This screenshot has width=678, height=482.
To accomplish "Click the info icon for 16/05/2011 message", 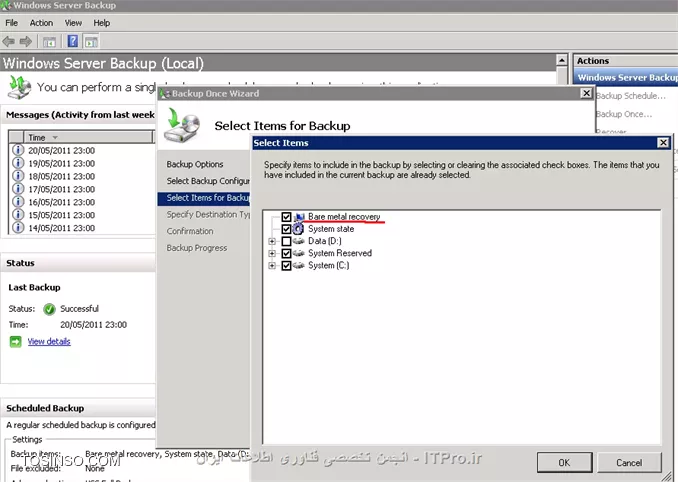I will pos(18,202).
